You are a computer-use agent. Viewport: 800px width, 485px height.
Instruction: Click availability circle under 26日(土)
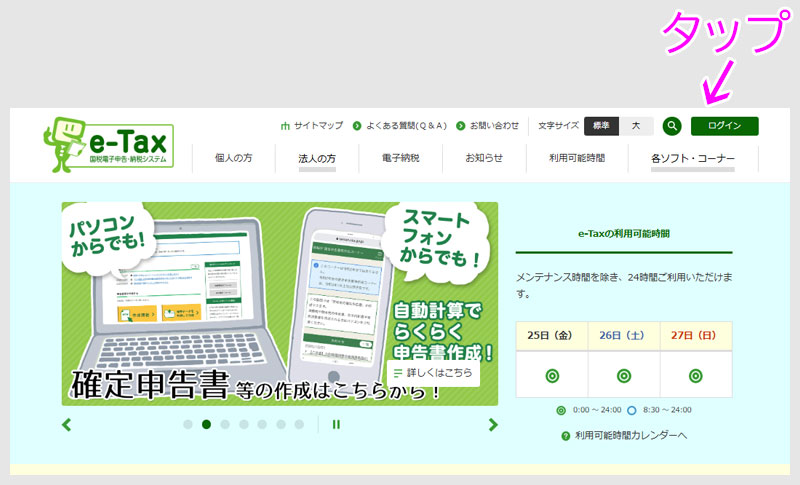(623, 376)
